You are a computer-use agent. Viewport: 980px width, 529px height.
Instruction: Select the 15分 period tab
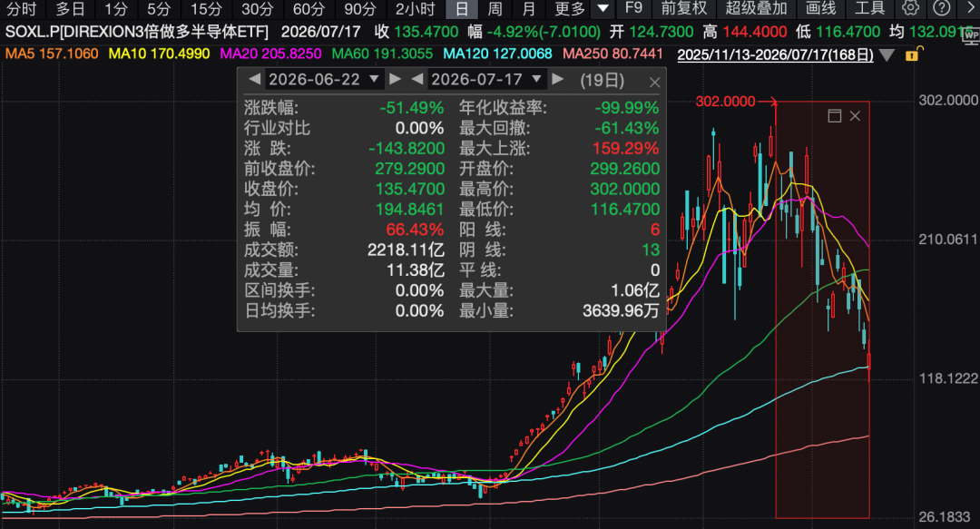point(206,8)
